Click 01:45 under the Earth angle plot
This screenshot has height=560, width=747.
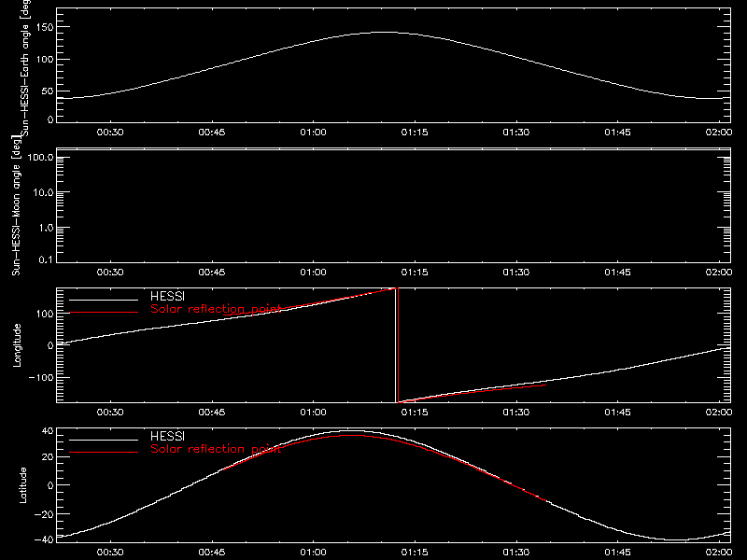point(617,133)
